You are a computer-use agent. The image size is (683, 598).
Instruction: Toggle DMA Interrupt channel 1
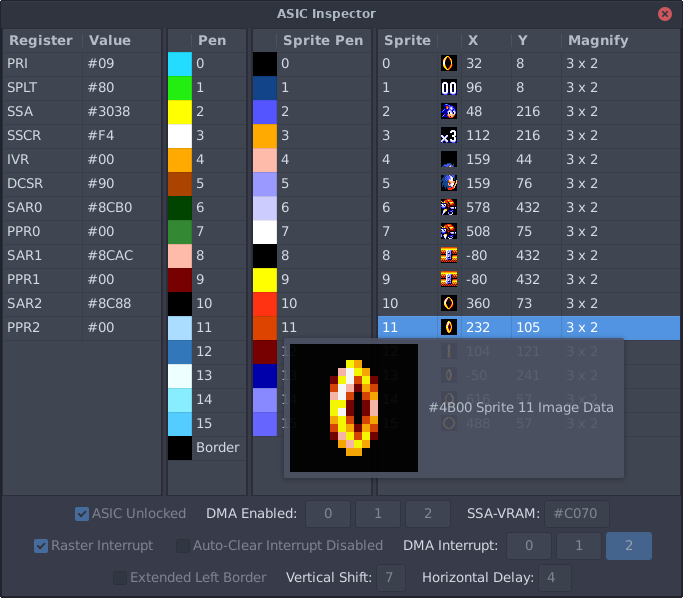click(x=579, y=546)
